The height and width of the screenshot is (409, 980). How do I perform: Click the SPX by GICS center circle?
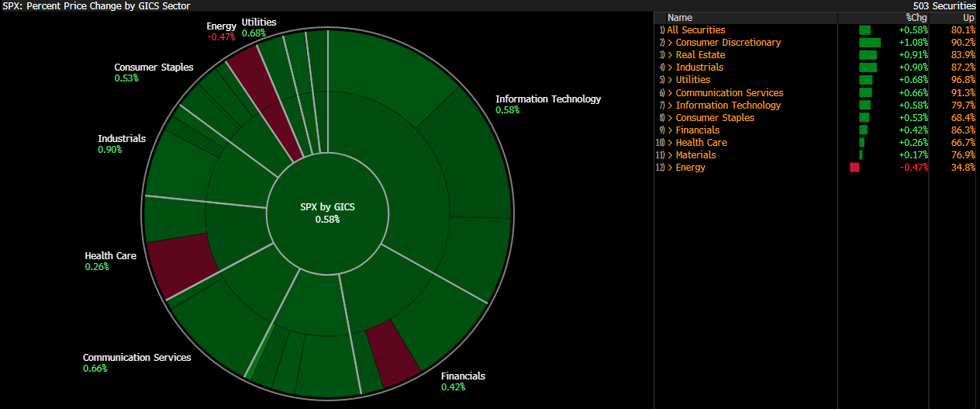pyautogui.click(x=327, y=213)
